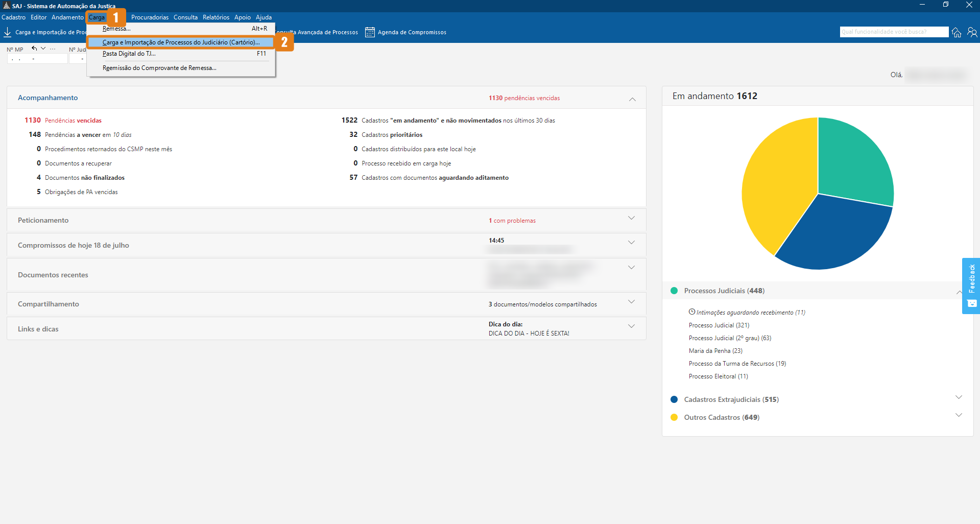Expand the Links e dicas panel

631,326
